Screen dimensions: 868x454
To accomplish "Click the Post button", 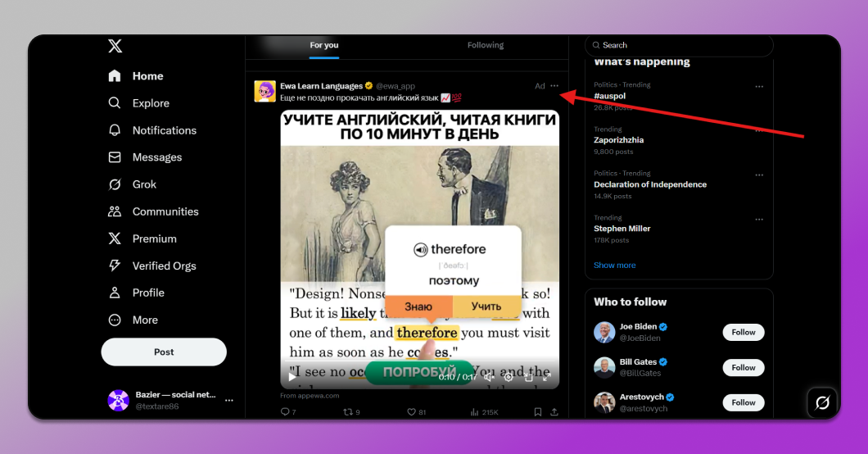I will coord(164,352).
